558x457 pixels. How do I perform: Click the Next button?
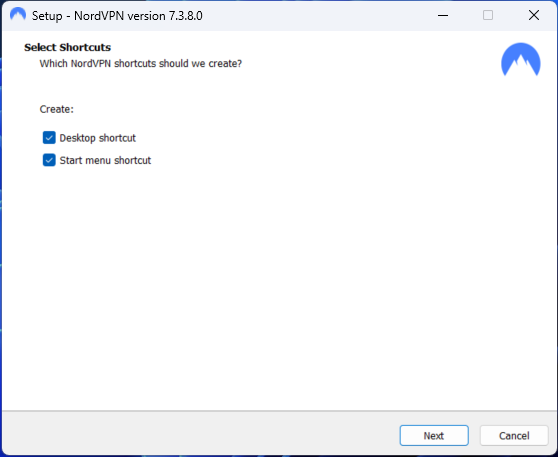point(434,435)
